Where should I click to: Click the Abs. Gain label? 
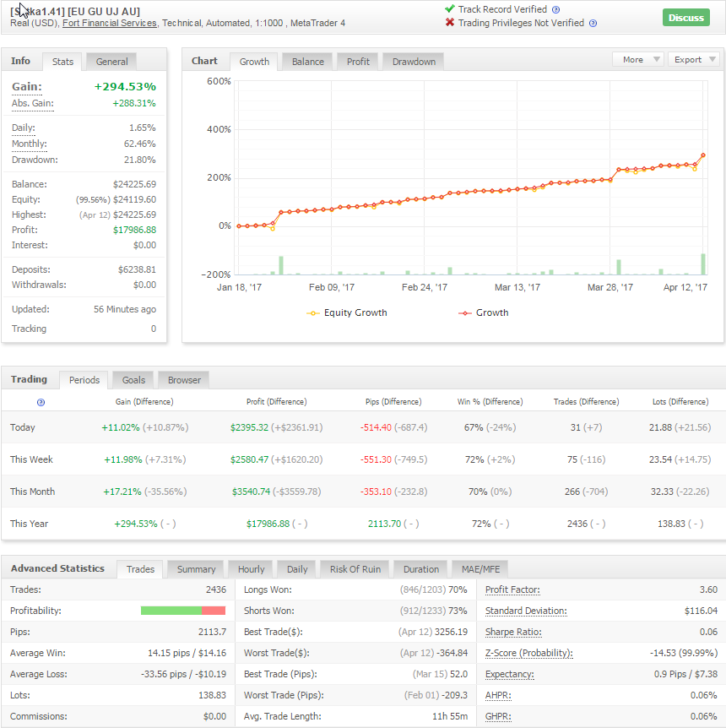(32, 104)
